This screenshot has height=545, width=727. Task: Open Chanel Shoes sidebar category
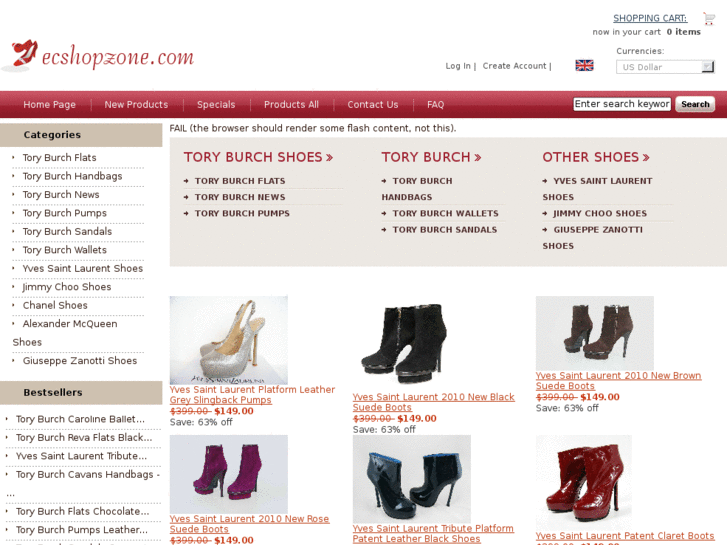55,305
